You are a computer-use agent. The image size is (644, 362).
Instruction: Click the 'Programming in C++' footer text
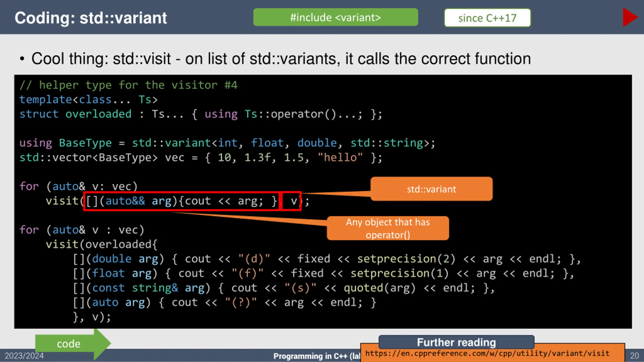[317, 356]
